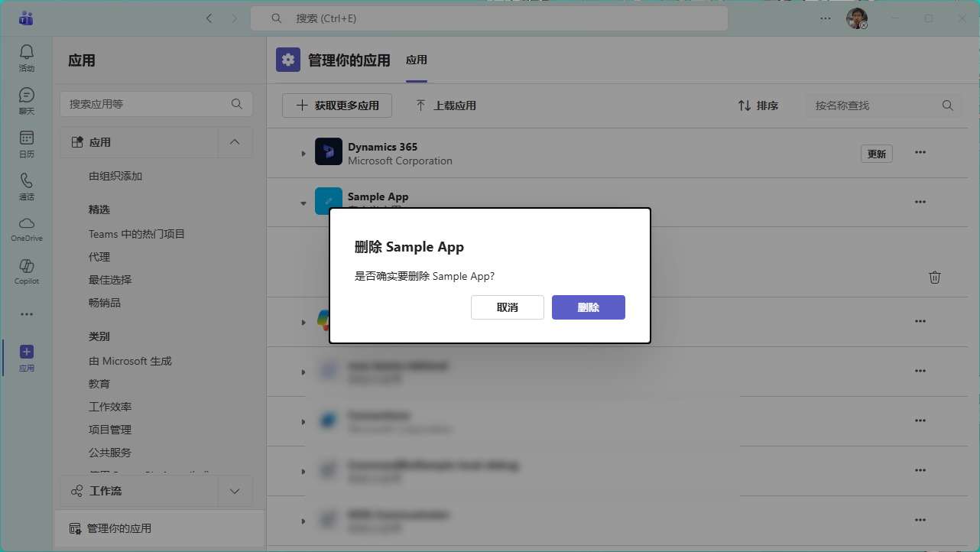Click the trash delete icon
Screen dimensions: 980x552
[x=935, y=278]
